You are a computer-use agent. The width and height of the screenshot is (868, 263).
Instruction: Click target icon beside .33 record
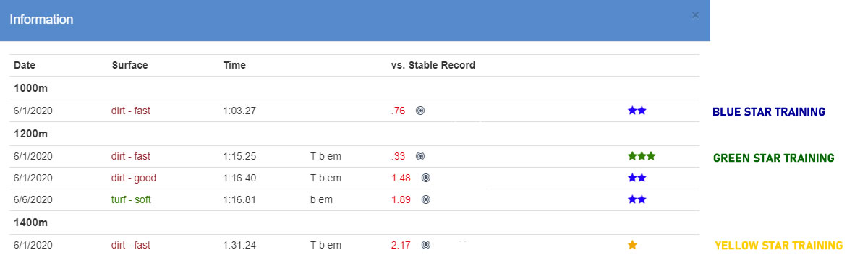click(x=420, y=156)
